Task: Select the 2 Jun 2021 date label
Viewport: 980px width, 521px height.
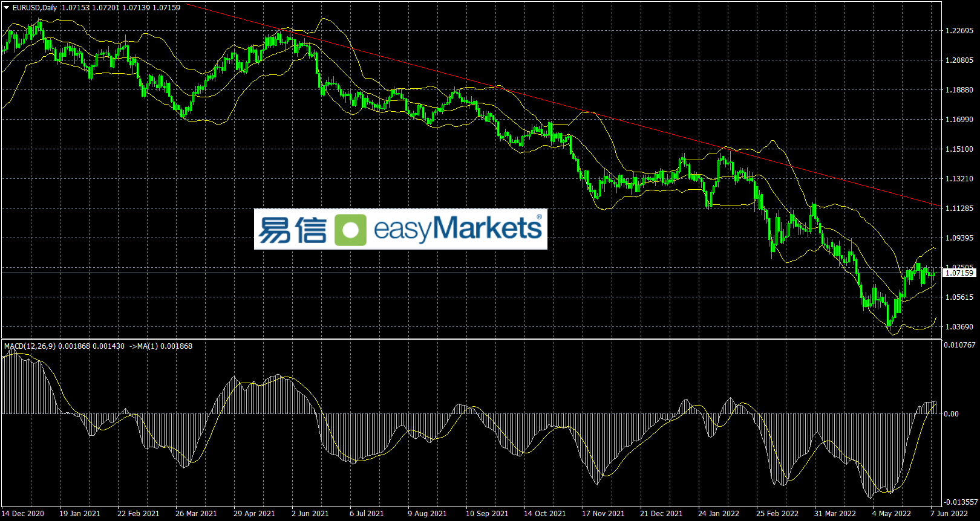Action: point(310,514)
